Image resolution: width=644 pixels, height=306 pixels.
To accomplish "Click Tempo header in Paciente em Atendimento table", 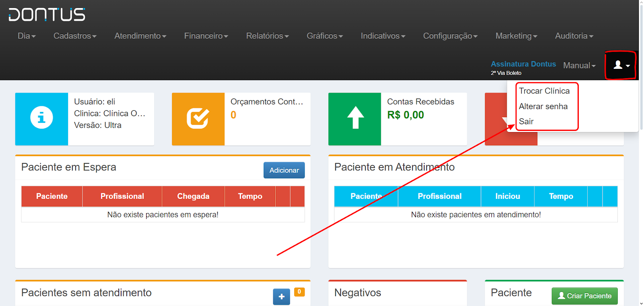I will 561,196.
